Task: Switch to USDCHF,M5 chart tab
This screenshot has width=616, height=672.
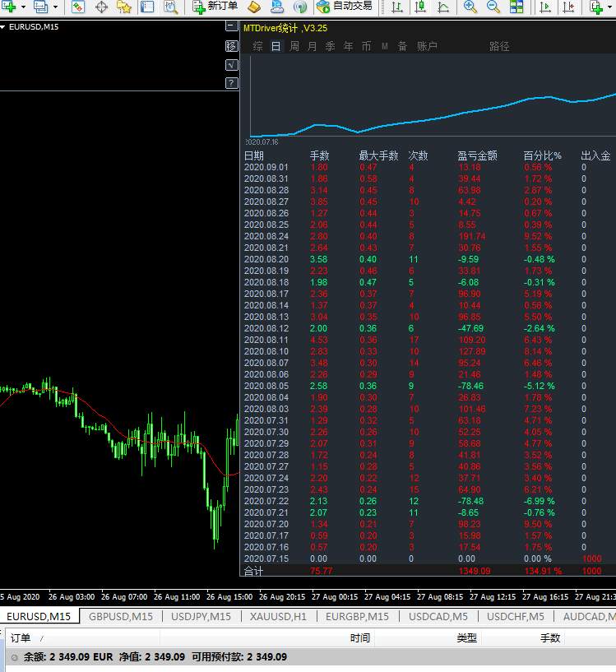Action: (516, 616)
